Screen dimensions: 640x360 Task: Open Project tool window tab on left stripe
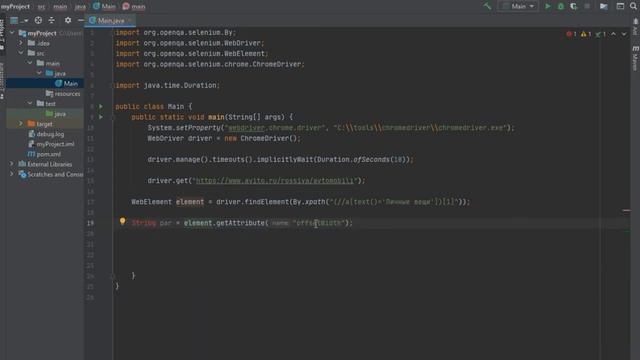(2, 34)
